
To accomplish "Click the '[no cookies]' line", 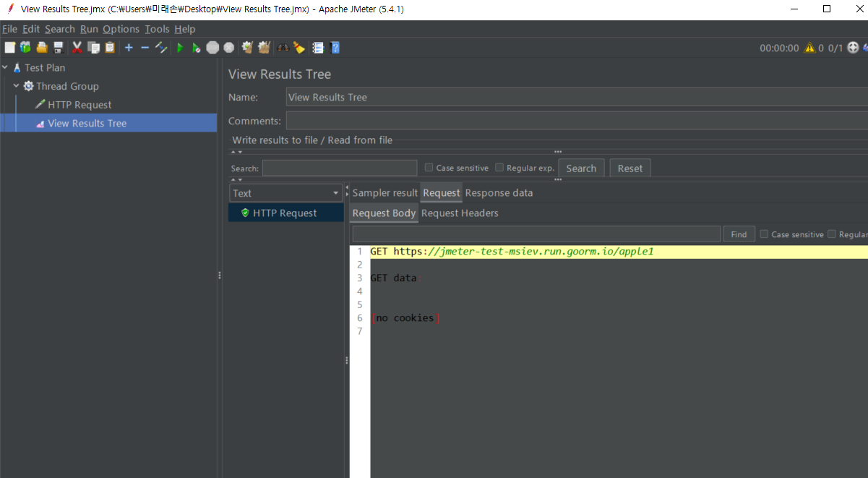I will pos(405,317).
